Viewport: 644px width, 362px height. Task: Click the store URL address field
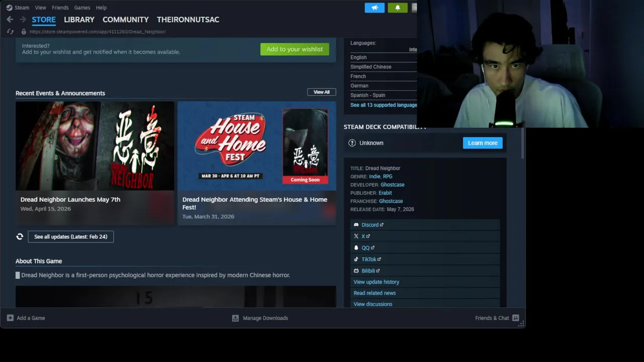click(x=98, y=32)
